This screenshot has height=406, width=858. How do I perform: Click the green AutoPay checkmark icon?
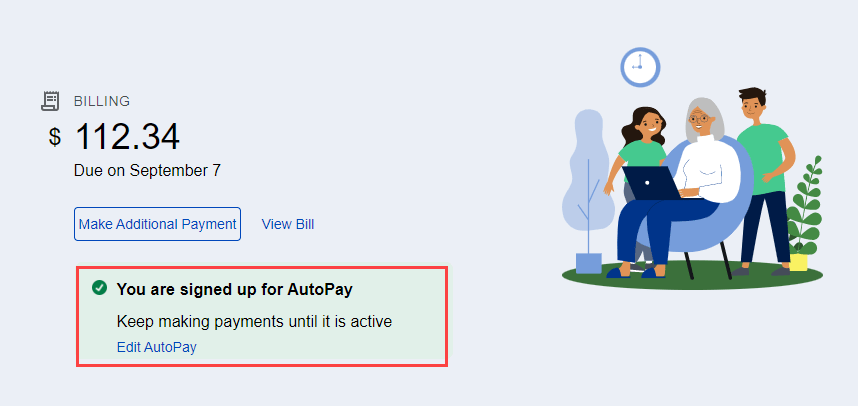(x=99, y=288)
